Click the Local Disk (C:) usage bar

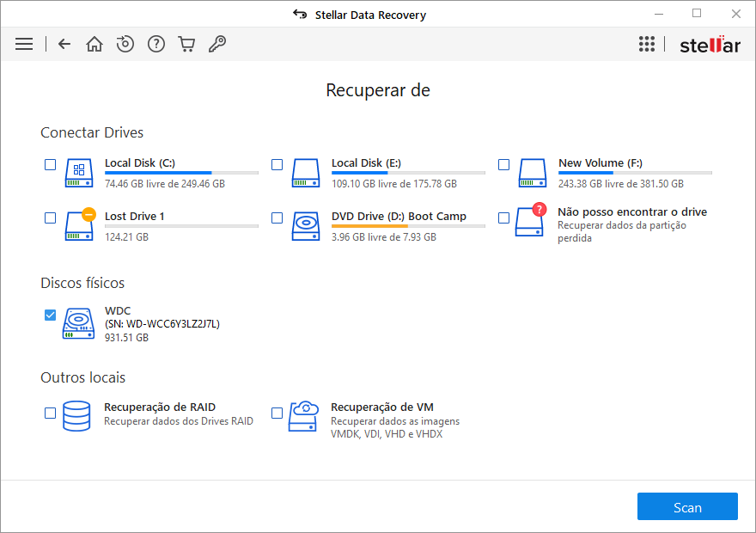pyautogui.click(x=181, y=174)
